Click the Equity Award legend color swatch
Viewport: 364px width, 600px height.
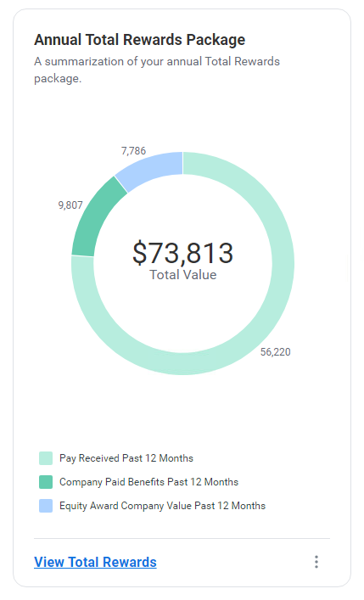click(46, 506)
